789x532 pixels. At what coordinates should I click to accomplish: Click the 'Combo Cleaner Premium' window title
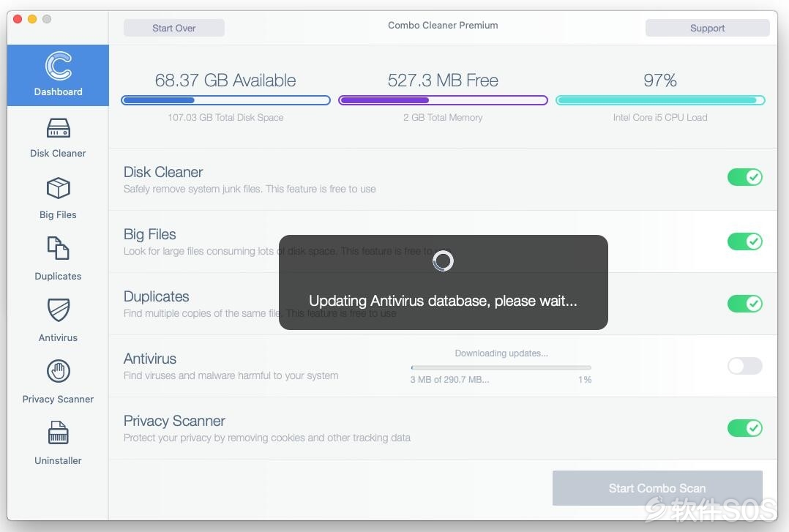pos(443,25)
